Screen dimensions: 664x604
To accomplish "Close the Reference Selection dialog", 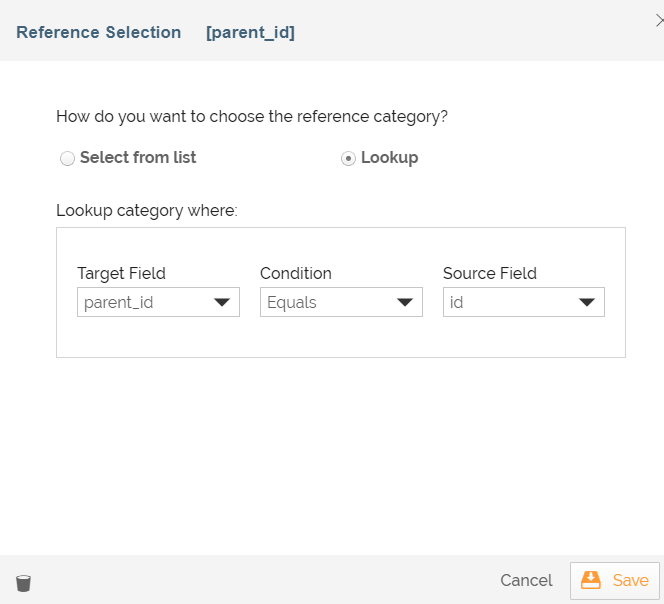I will click(x=655, y=6).
